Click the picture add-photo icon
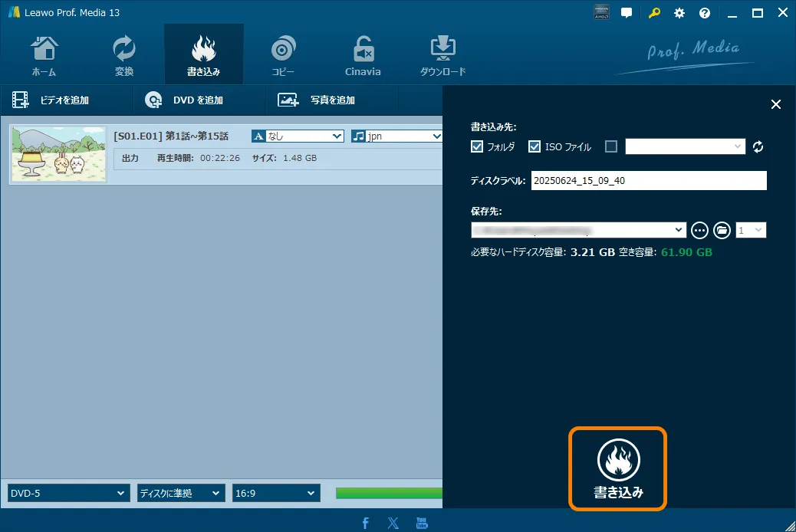 tap(288, 100)
